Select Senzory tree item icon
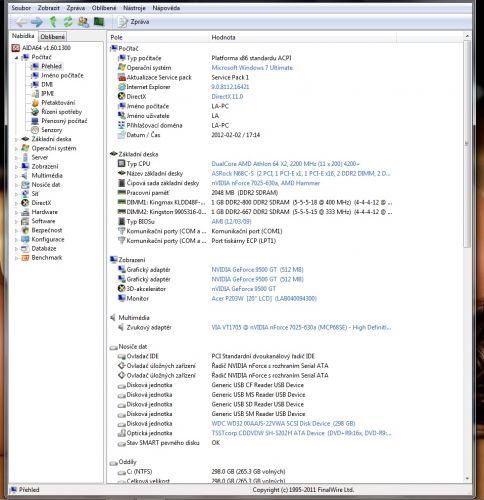The height and width of the screenshot is (500, 484). pos(35,130)
